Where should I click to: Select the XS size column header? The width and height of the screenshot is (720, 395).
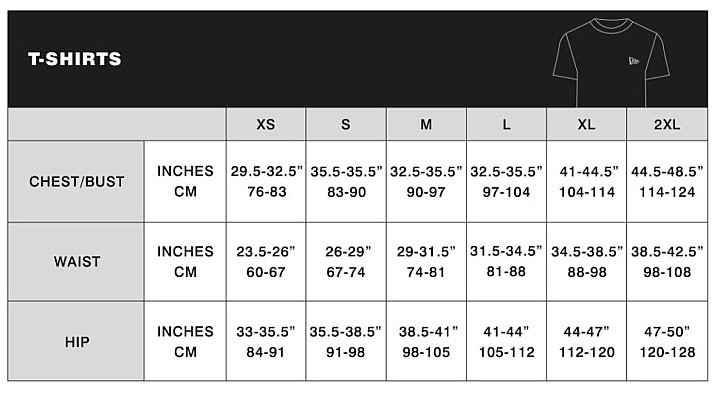tap(266, 124)
